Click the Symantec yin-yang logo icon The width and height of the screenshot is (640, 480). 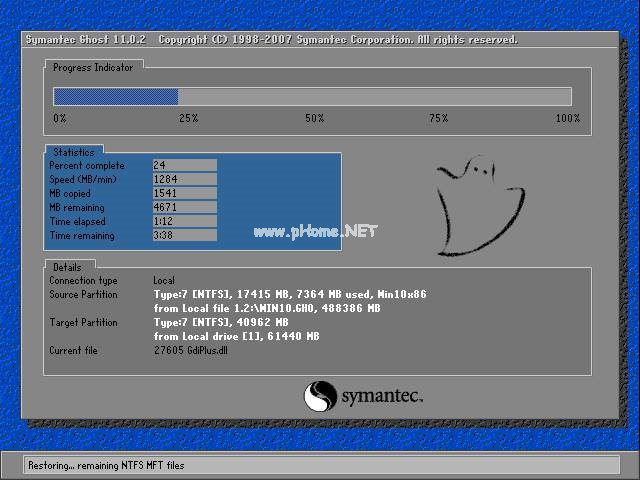coord(321,395)
